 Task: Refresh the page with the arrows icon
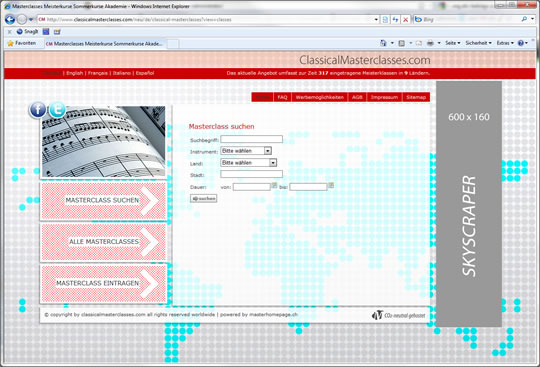coord(395,20)
